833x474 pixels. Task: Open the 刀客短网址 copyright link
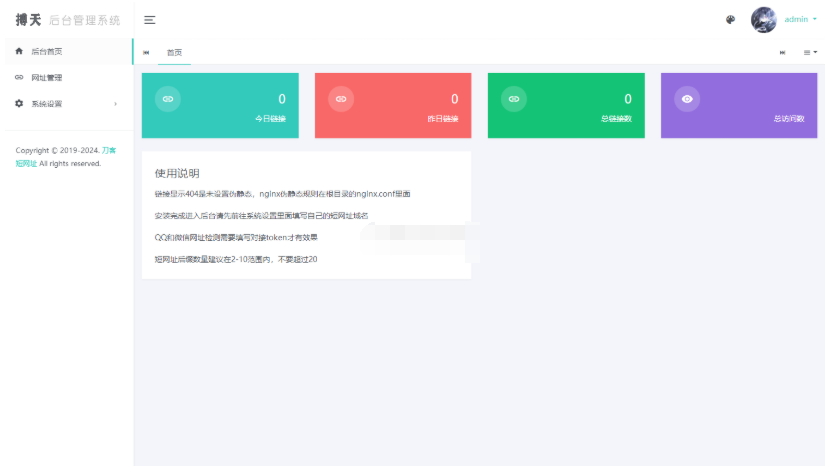(x=108, y=150)
